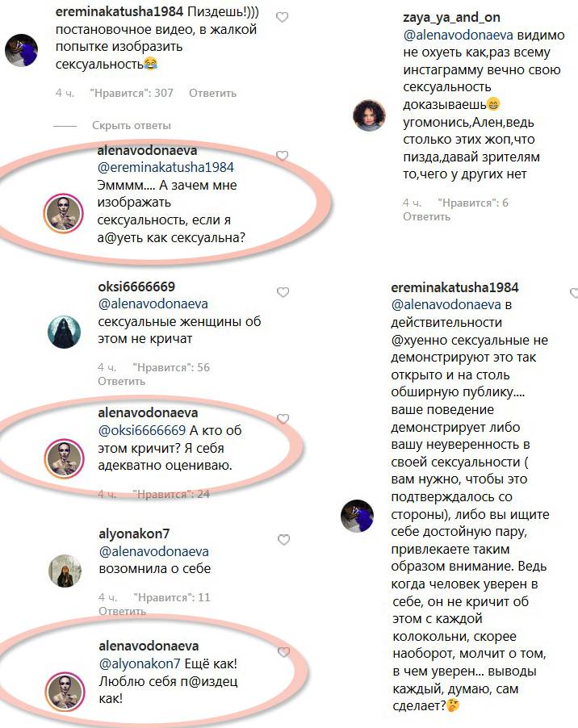Collapse replies via Скрыть ответы

tap(132, 125)
